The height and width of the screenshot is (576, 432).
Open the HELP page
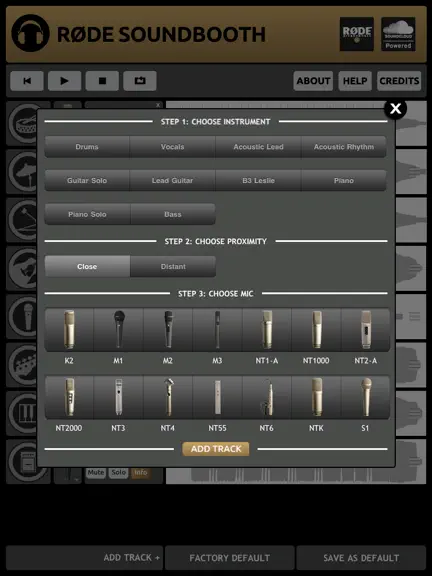(x=355, y=81)
